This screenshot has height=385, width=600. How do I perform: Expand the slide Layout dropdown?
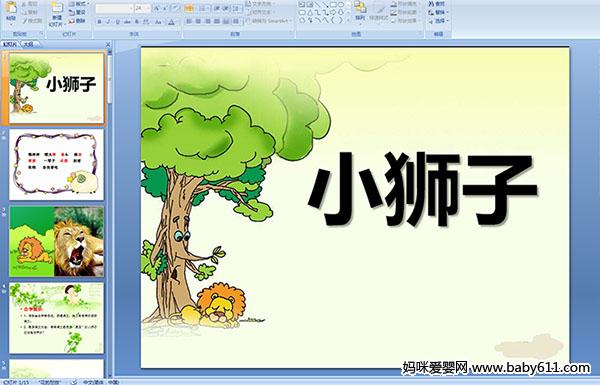coord(78,4)
